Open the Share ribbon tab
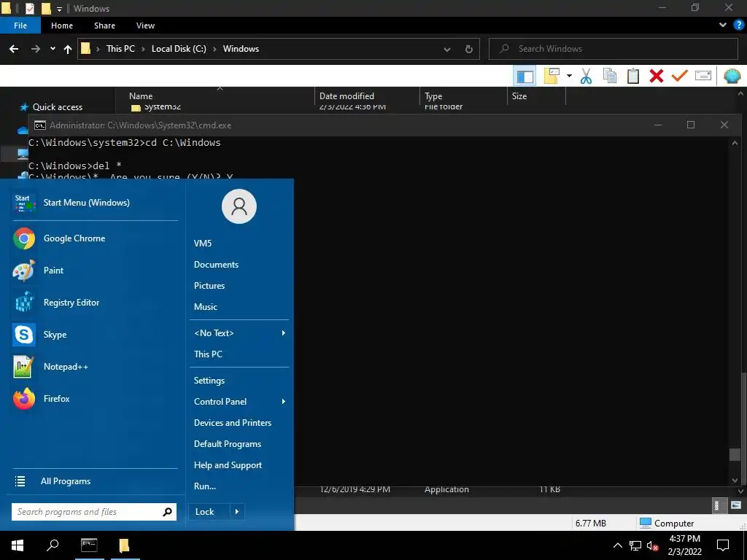The image size is (747, 560). point(104,26)
